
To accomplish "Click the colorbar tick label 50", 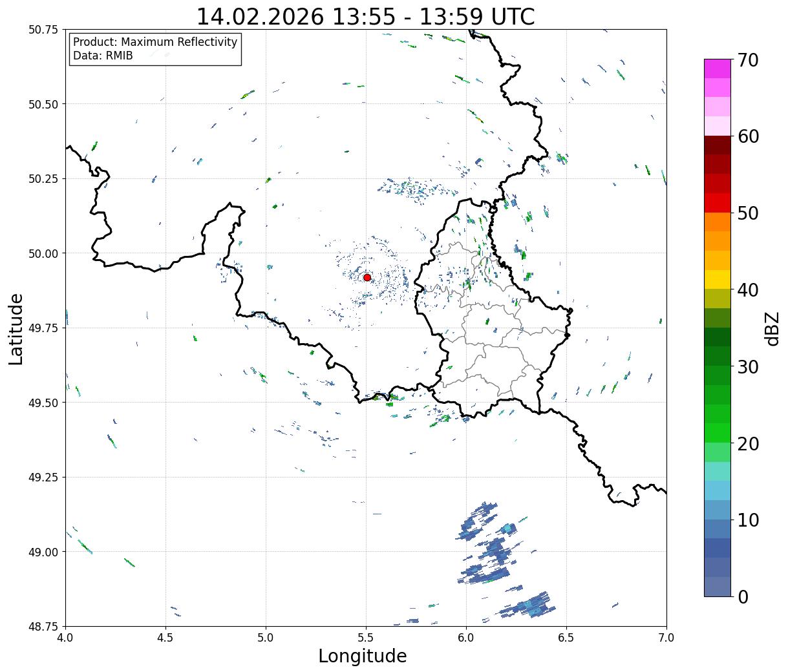I will 747,213.
